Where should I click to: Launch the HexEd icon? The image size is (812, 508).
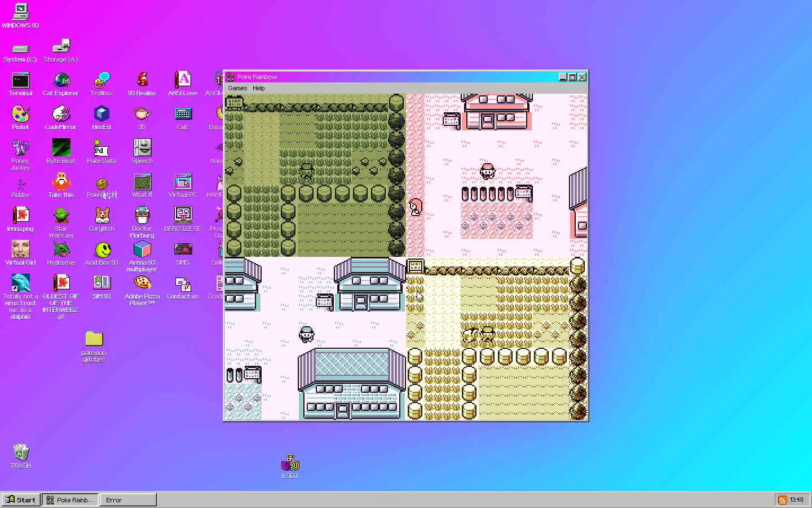[101, 119]
